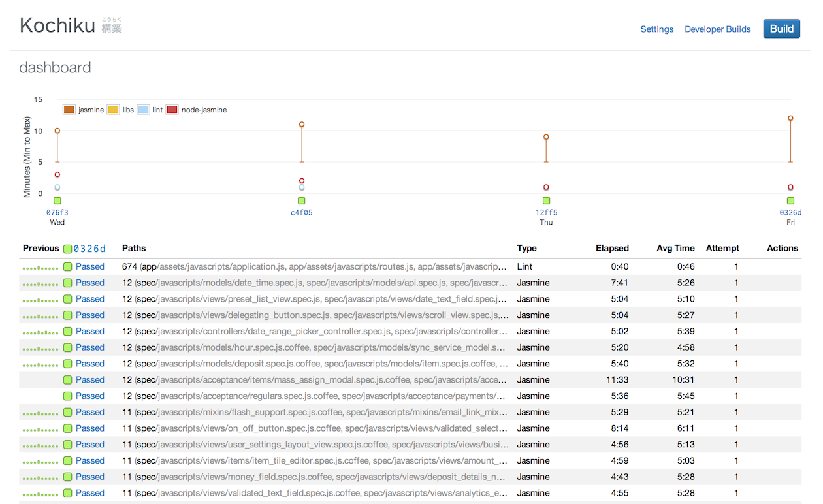Select the avg time 10:31 cell
This screenshot has height=504, width=823.
pyautogui.click(x=684, y=380)
